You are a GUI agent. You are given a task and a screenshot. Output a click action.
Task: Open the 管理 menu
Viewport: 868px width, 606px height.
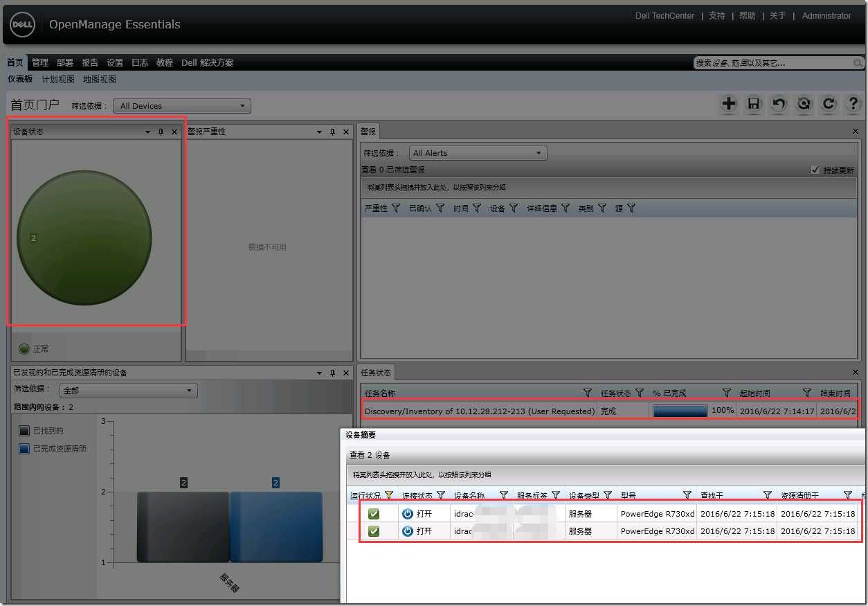pos(40,62)
